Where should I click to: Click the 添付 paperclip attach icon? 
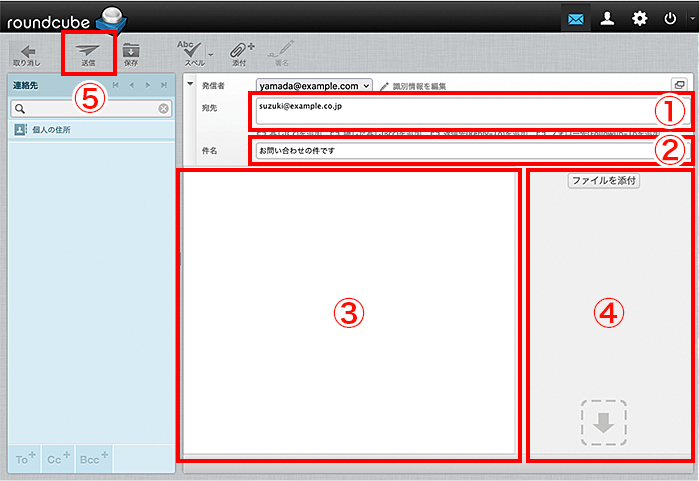click(238, 52)
